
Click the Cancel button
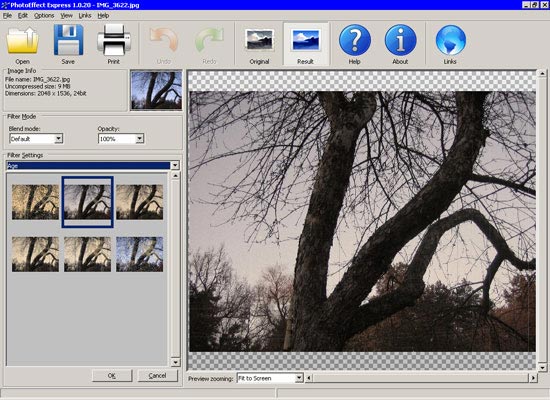coord(157,375)
